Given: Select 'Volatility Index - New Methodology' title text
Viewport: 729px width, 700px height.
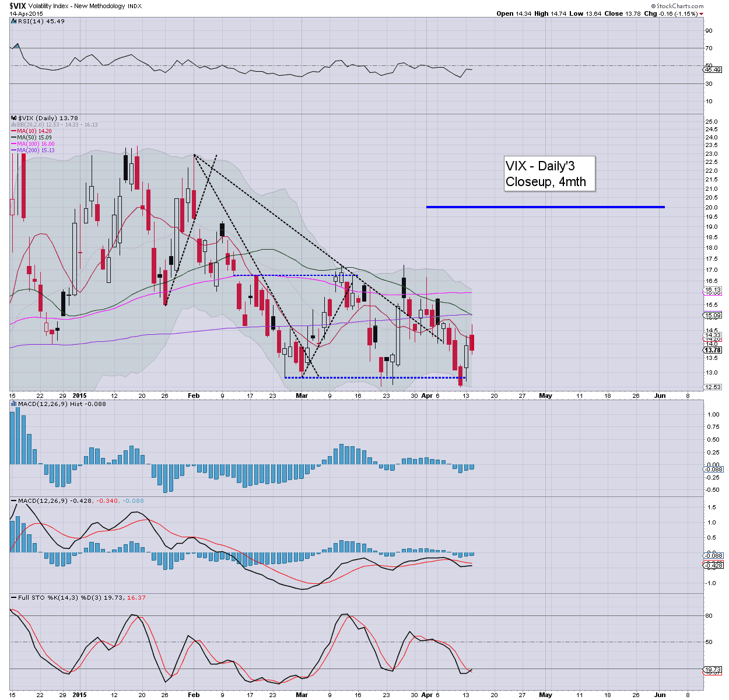Looking at the screenshot, I should [x=76, y=6].
